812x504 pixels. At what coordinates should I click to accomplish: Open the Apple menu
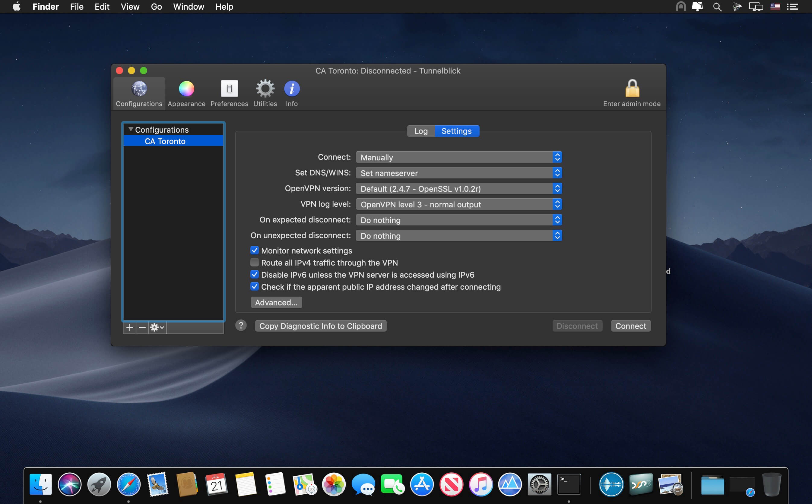point(16,7)
